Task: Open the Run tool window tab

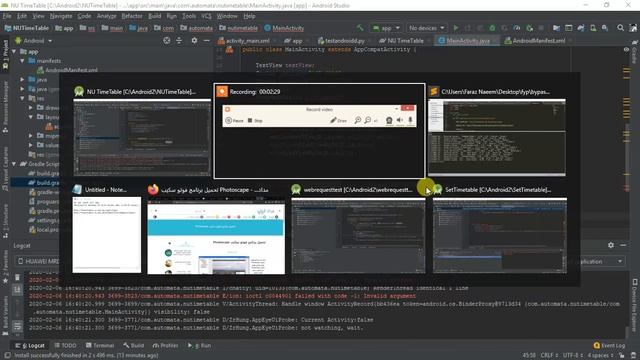Action: coord(199,345)
